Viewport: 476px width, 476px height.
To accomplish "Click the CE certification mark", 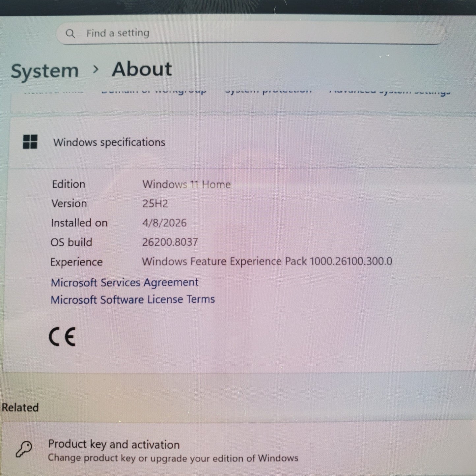I will (x=62, y=337).
